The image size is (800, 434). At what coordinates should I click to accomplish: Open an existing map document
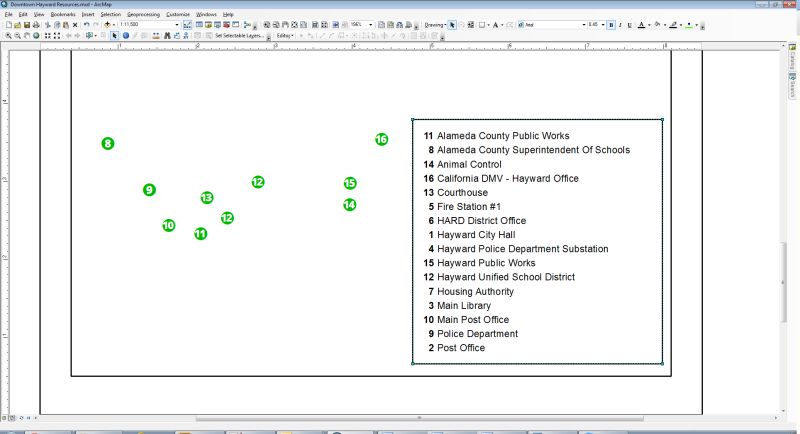[x=17, y=24]
